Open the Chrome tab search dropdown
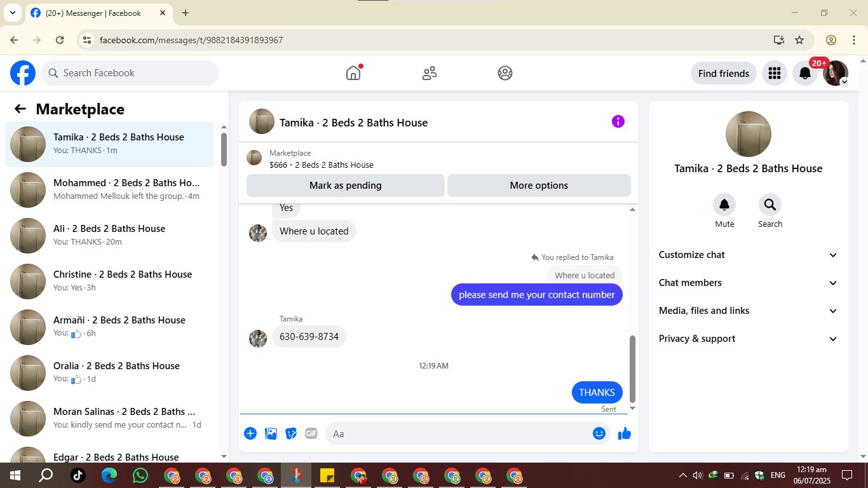 coord(12,13)
